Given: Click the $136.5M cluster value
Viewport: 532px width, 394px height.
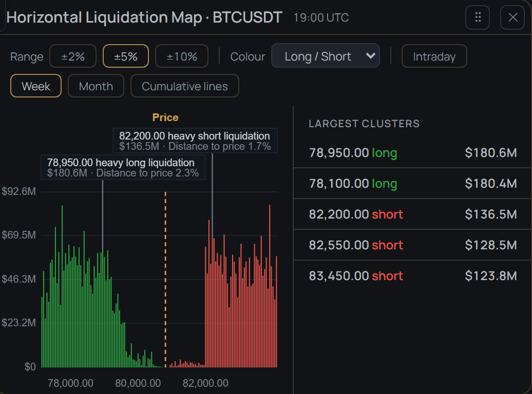Looking at the screenshot, I should tap(490, 214).
